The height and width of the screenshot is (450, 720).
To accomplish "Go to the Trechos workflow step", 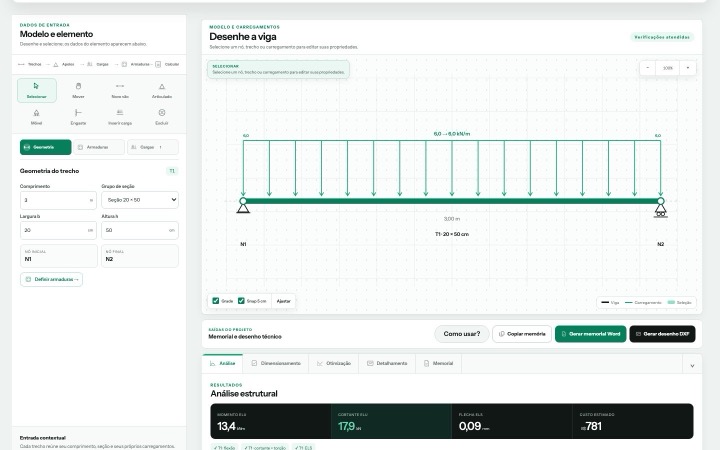I will pyautogui.click(x=30, y=64).
